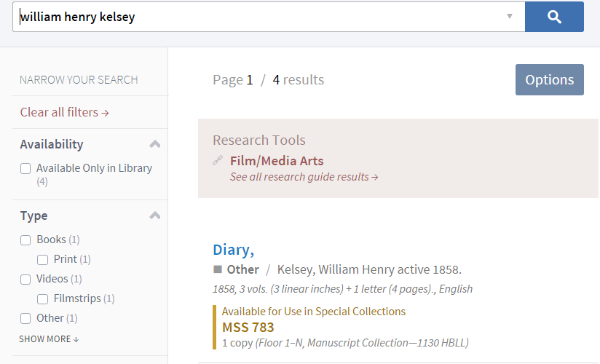Collapse the Availability filter section
600x364 pixels.
(154, 144)
